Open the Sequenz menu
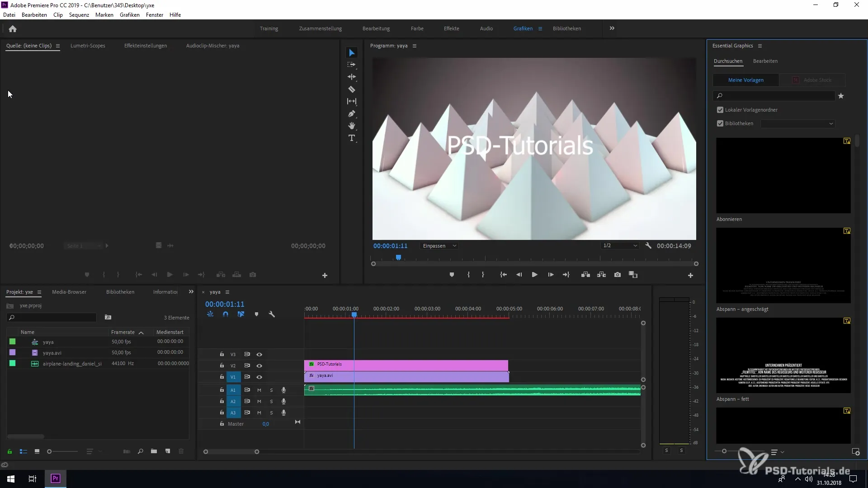The image size is (868, 488). point(79,15)
